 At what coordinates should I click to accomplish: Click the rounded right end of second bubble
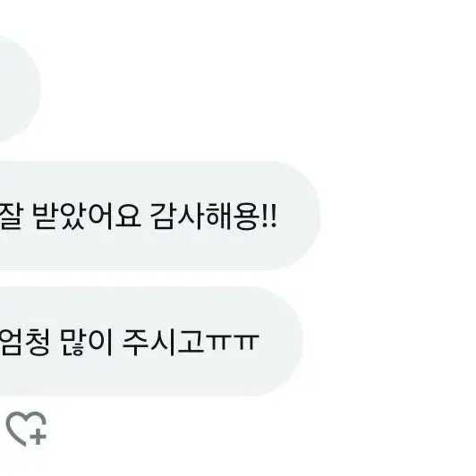point(281,341)
